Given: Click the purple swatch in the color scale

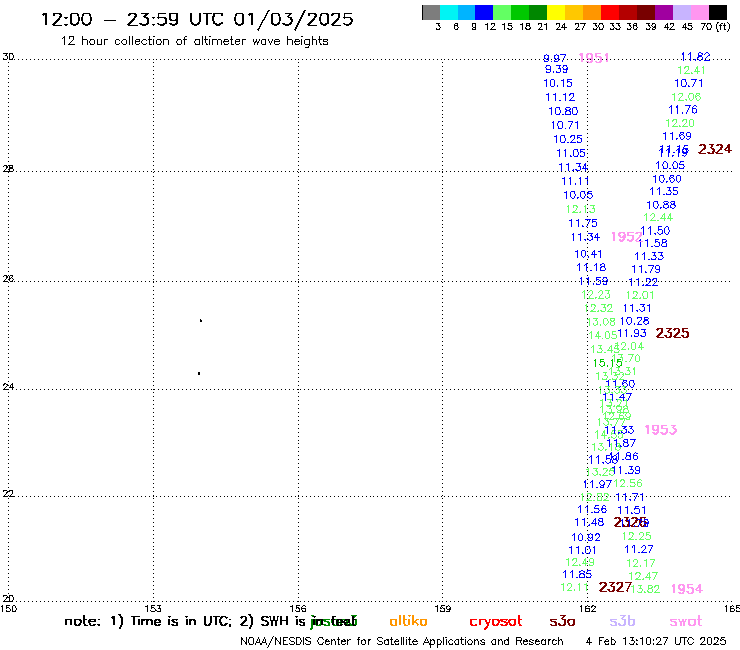Looking at the screenshot, I should [664, 12].
